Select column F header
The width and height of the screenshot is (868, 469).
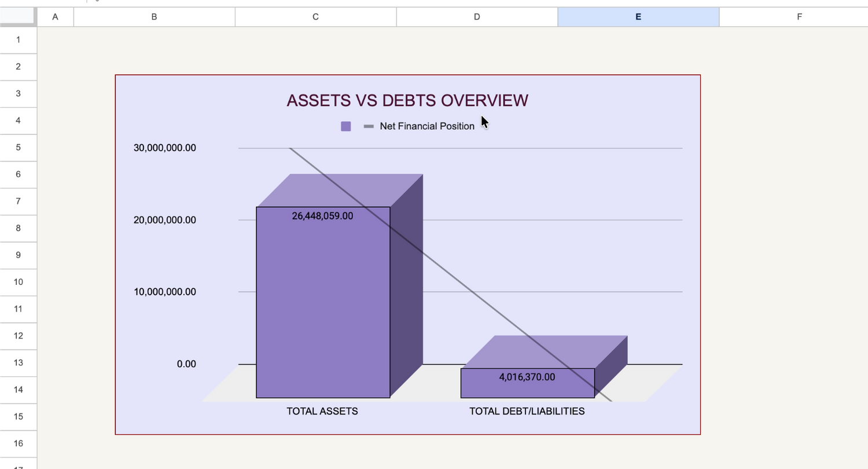(799, 17)
